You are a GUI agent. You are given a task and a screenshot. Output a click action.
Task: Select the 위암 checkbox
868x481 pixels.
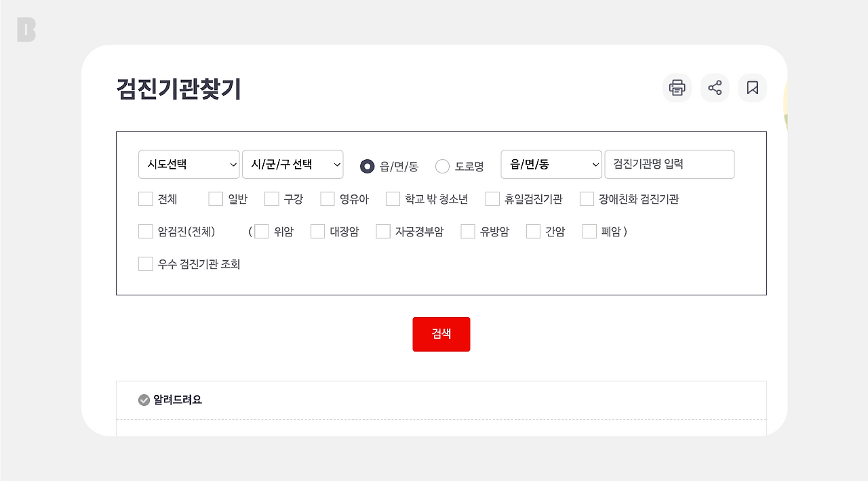click(x=261, y=231)
